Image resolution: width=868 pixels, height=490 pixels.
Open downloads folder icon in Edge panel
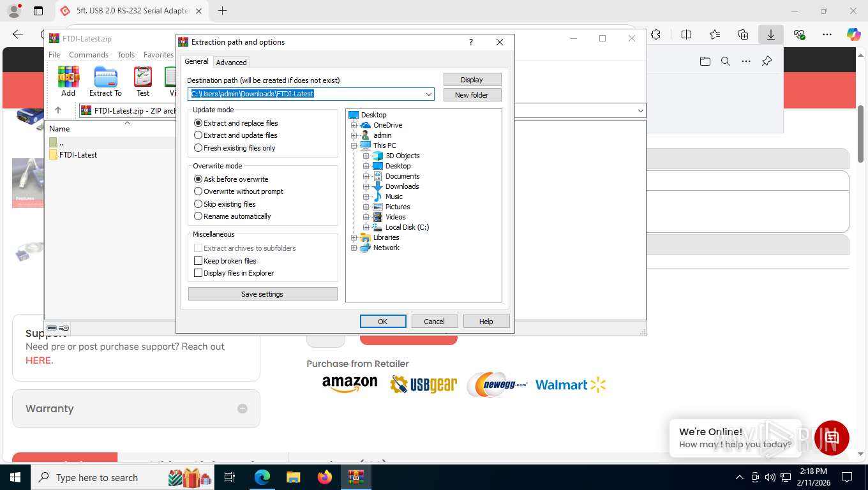[705, 61]
